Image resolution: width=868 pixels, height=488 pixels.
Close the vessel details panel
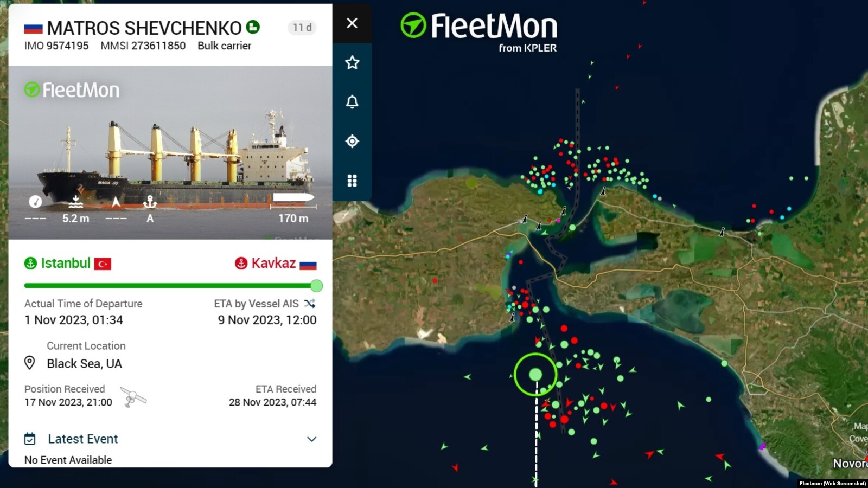click(x=352, y=23)
